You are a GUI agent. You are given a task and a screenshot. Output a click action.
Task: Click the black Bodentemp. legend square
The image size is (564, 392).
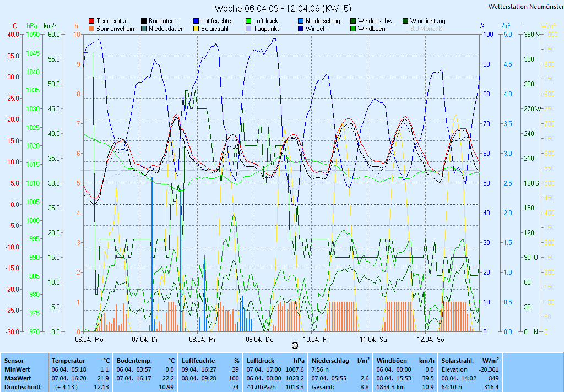(144, 21)
